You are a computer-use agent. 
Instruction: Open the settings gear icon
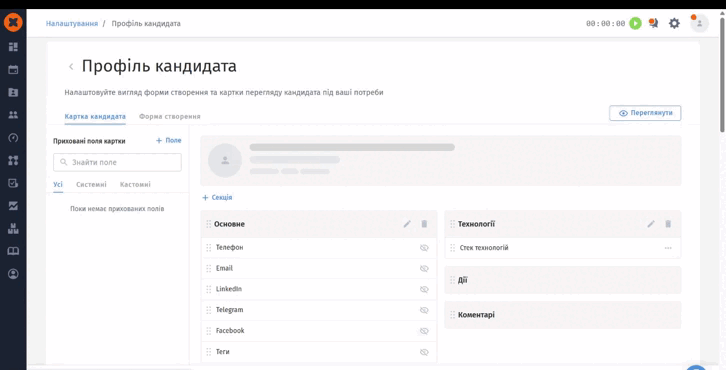tap(674, 23)
